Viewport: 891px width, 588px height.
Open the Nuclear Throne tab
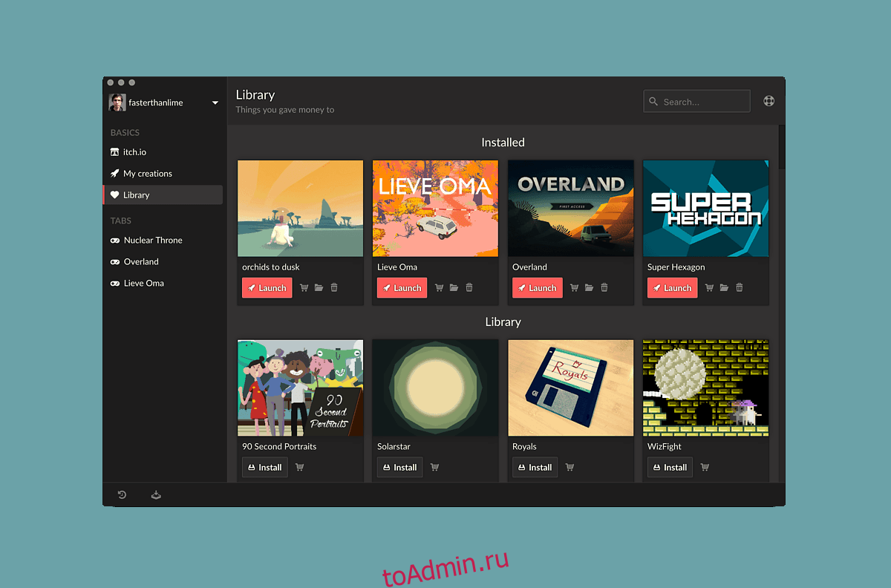pos(152,241)
